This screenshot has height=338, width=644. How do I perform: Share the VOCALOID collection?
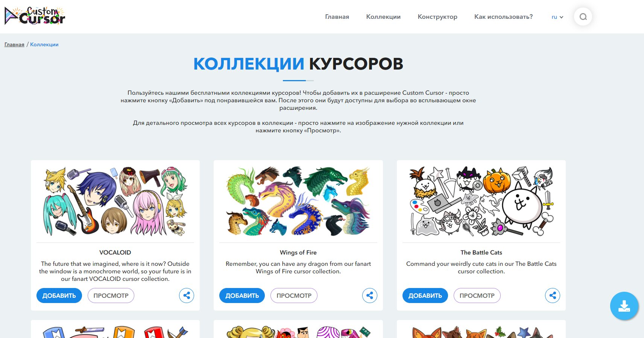point(187,296)
